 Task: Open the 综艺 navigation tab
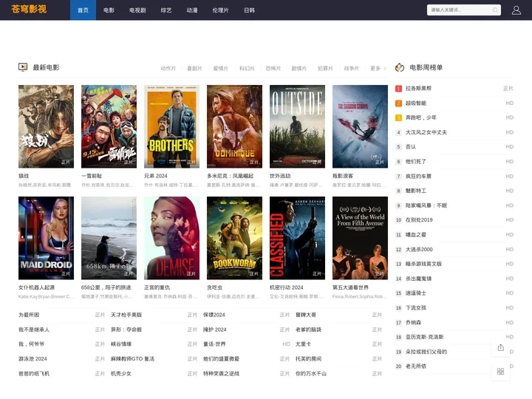coord(166,10)
